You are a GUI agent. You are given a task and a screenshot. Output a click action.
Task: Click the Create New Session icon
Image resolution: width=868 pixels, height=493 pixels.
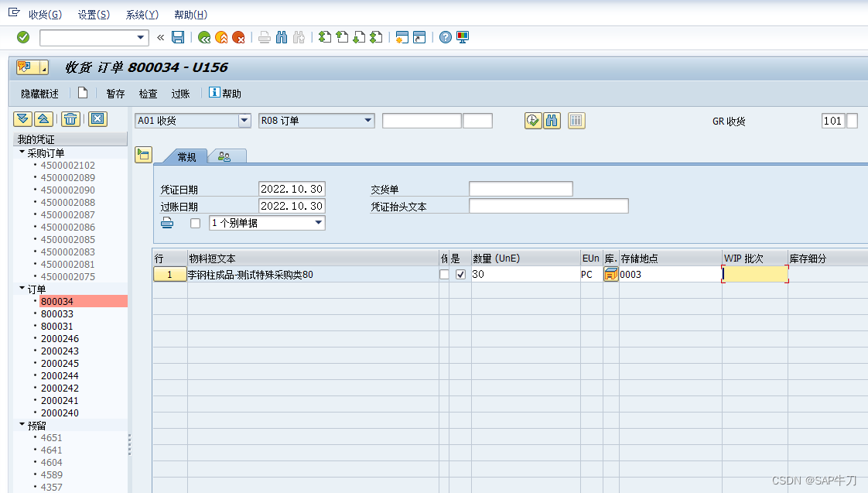(x=402, y=37)
